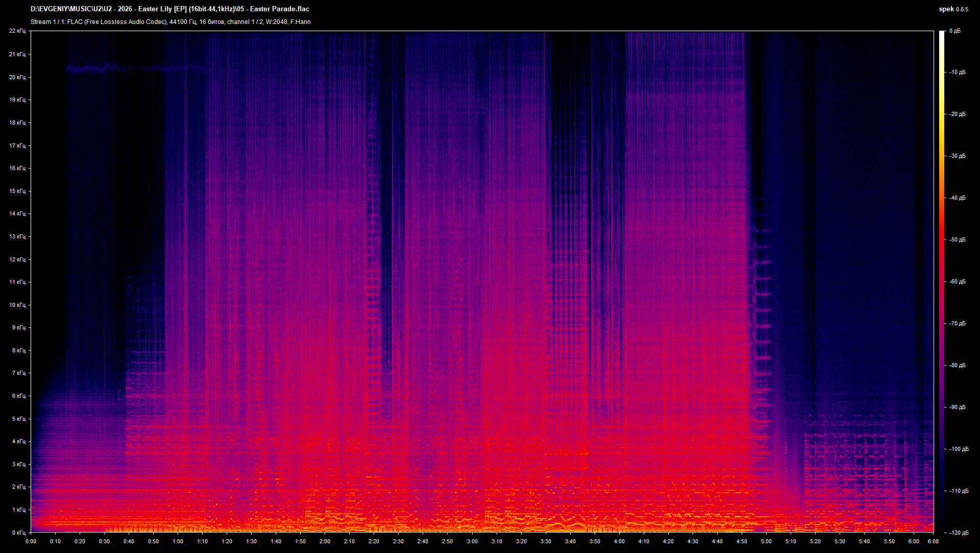Click the '-80 дБ' level on the scale
This screenshot has height=553, width=980.
click(958, 366)
